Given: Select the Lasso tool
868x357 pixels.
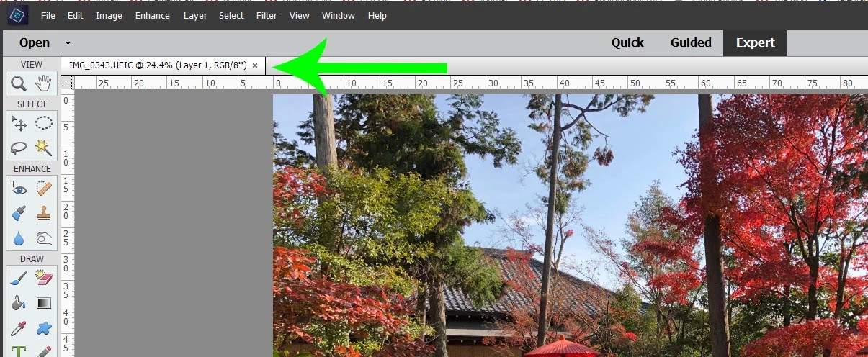Looking at the screenshot, I should coord(19,148).
